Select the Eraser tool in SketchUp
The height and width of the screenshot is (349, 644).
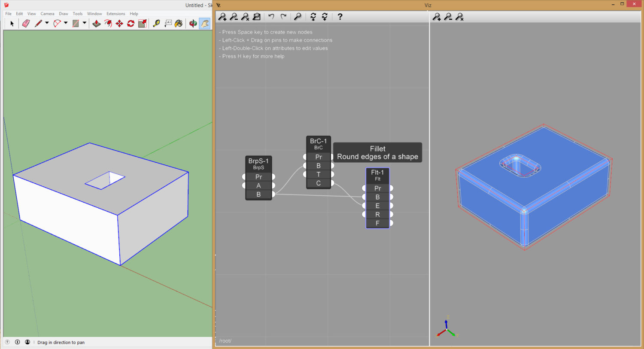25,23
